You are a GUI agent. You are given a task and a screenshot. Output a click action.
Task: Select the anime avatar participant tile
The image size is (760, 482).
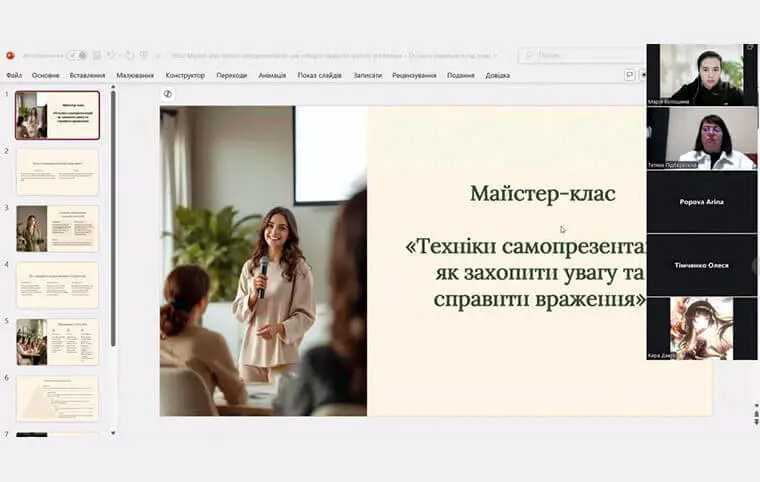tap(702, 328)
